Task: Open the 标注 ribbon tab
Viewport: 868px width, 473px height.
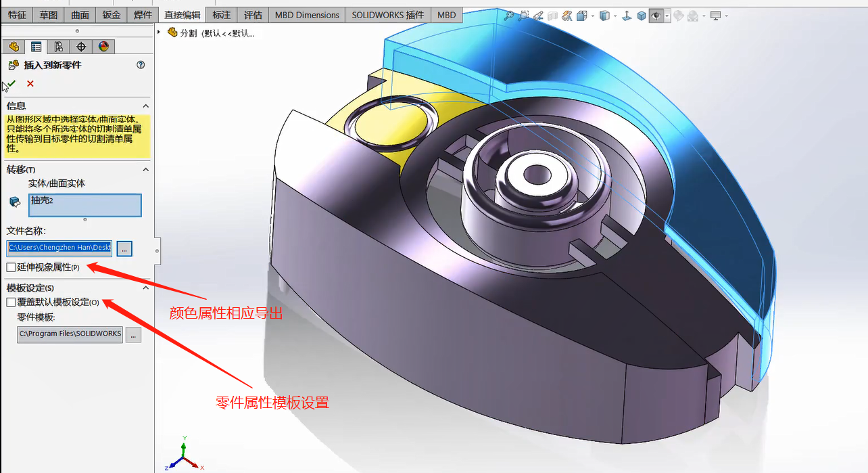Action: tap(222, 15)
